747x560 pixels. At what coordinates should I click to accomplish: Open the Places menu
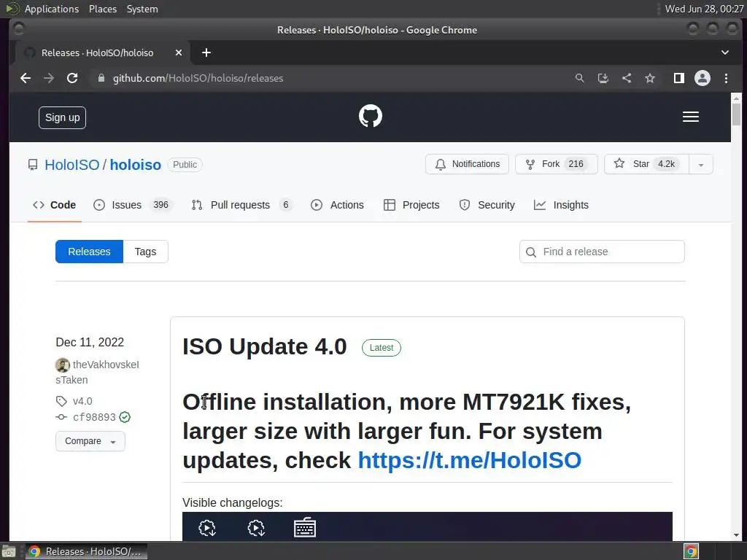point(103,9)
